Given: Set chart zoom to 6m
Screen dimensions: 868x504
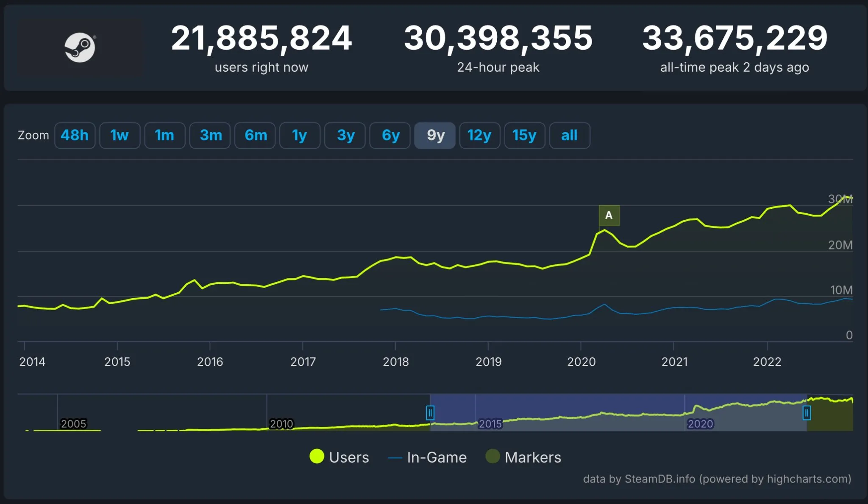Looking at the screenshot, I should coord(255,135).
